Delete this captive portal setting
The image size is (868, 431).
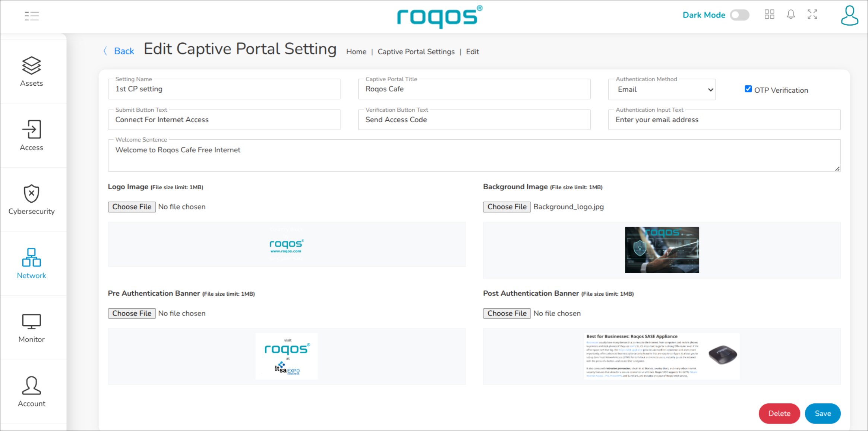[x=779, y=413]
